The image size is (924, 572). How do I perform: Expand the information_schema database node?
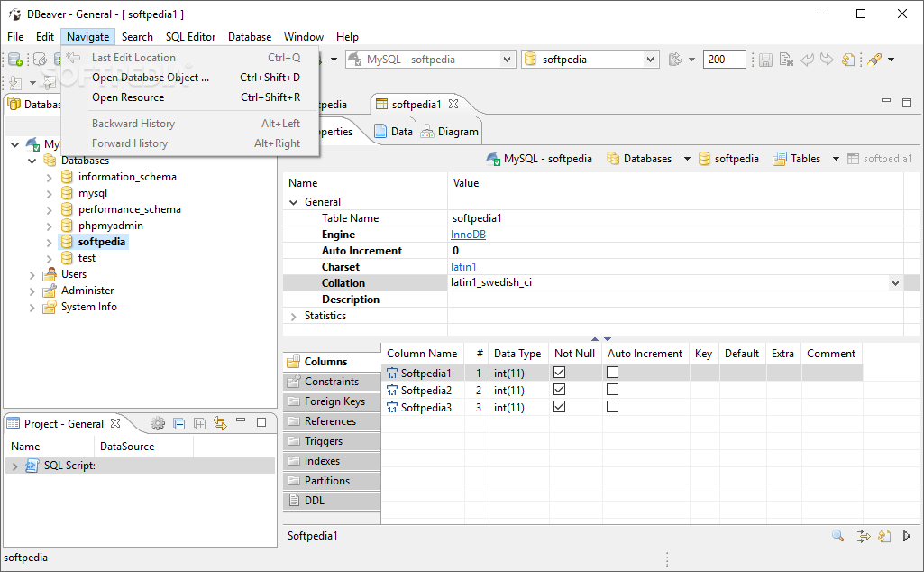[x=49, y=177]
